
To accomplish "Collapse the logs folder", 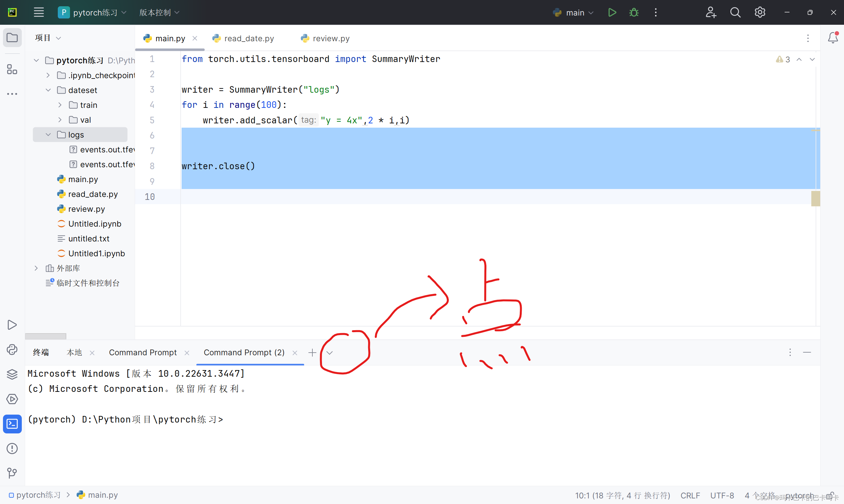I will (x=48, y=135).
